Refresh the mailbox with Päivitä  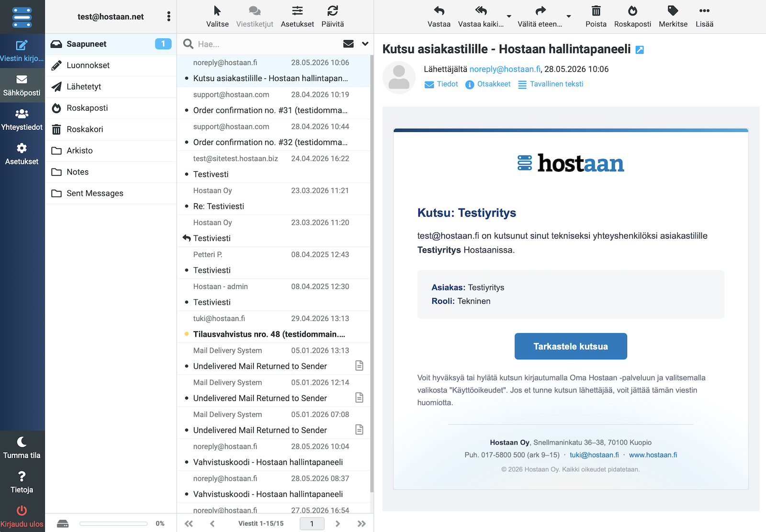point(333,17)
